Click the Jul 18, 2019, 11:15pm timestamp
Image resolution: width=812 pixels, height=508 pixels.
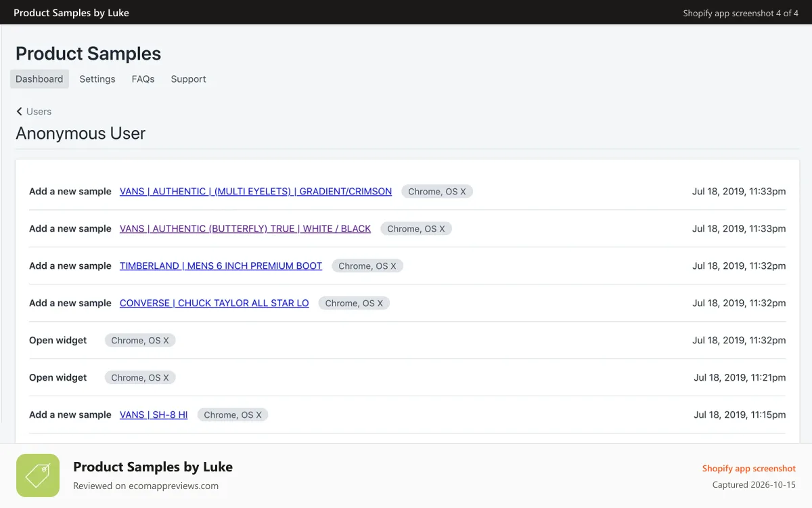(x=740, y=415)
